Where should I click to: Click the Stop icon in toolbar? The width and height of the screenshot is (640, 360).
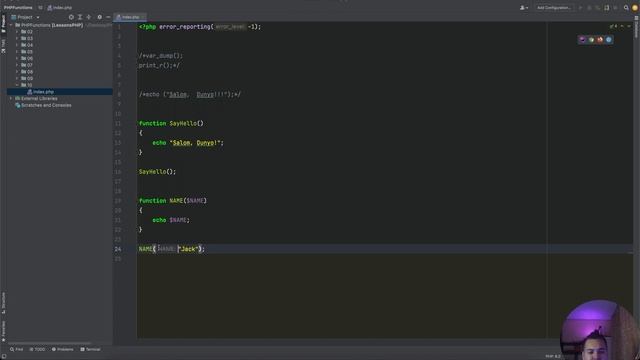point(616,7)
